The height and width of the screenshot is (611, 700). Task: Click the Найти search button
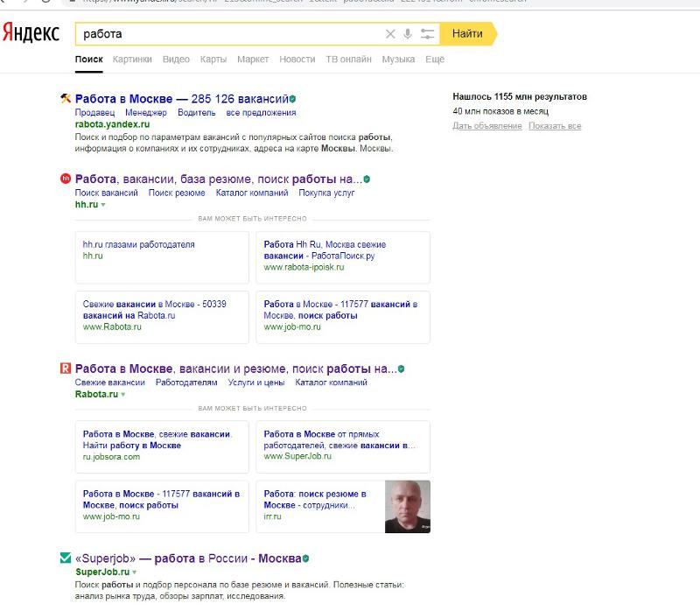(x=467, y=34)
